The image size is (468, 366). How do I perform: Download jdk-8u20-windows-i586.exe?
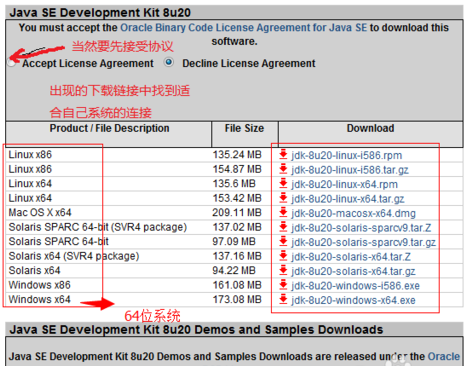pyautogui.click(x=355, y=286)
